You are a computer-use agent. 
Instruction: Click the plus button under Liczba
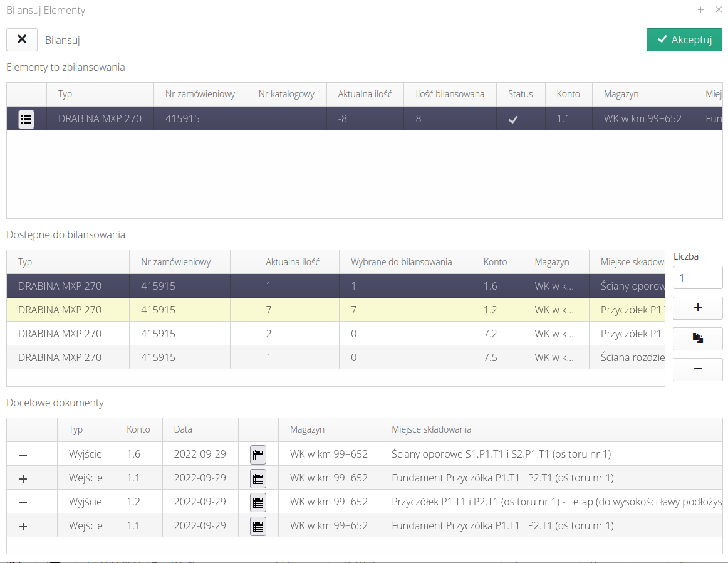coord(697,308)
